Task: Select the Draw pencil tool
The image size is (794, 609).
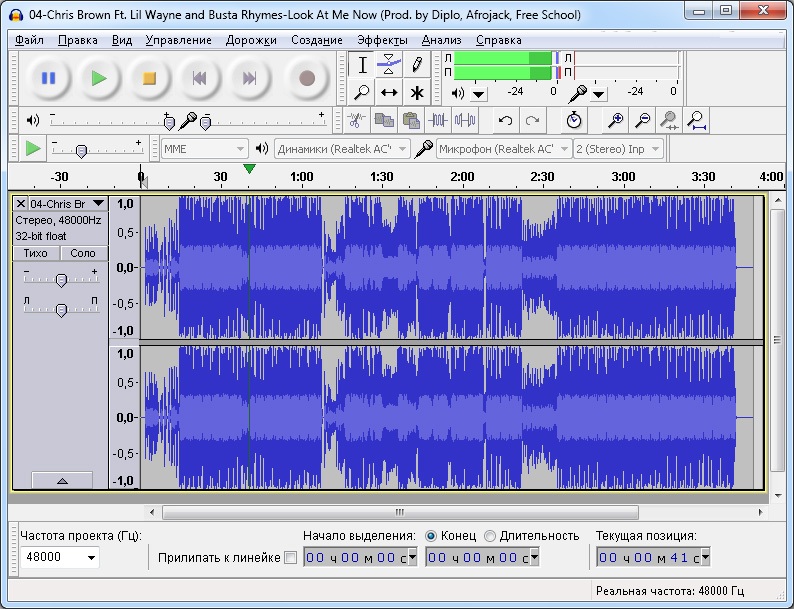Action: point(417,65)
